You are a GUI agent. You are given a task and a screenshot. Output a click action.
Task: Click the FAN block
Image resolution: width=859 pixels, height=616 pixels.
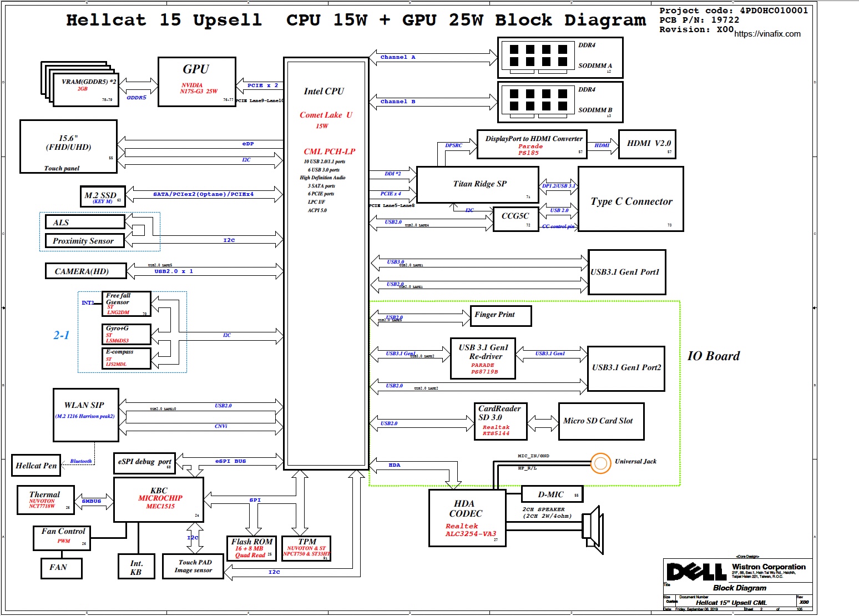coord(62,568)
